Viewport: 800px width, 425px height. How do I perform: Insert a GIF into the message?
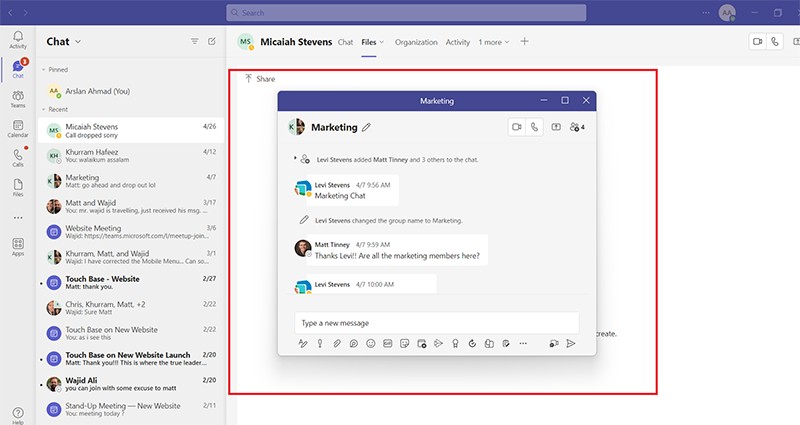coord(388,343)
